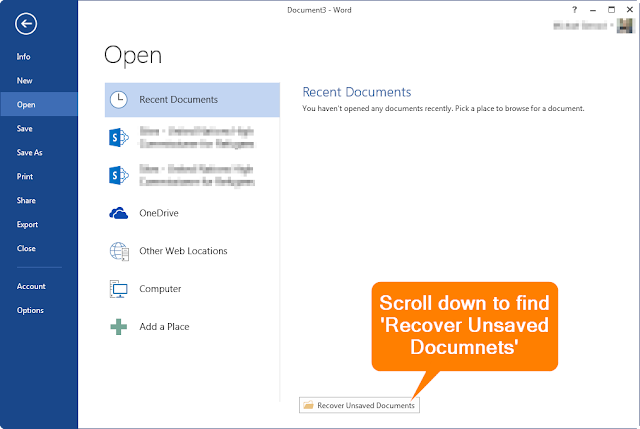Click the Recent Documents clock icon
The height and width of the screenshot is (429, 640).
click(x=119, y=100)
